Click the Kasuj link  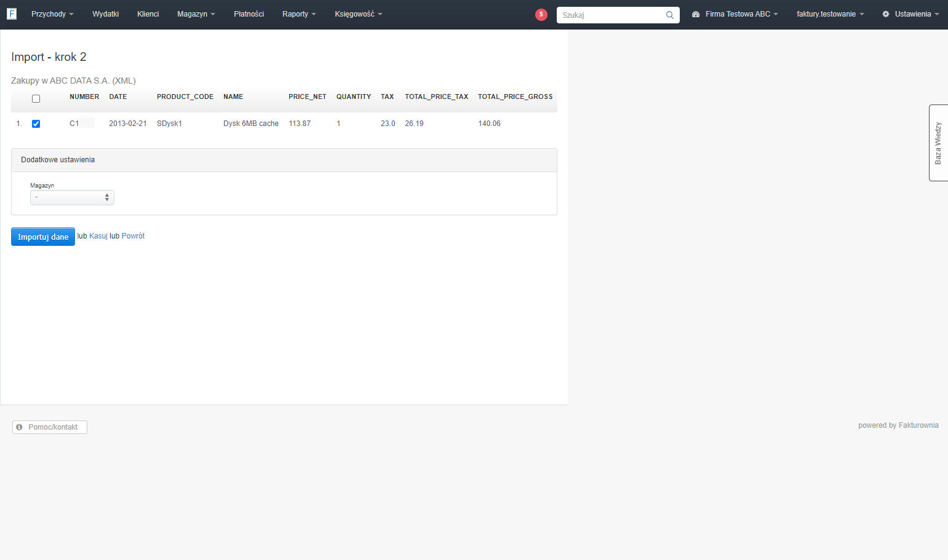pyautogui.click(x=98, y=236)
